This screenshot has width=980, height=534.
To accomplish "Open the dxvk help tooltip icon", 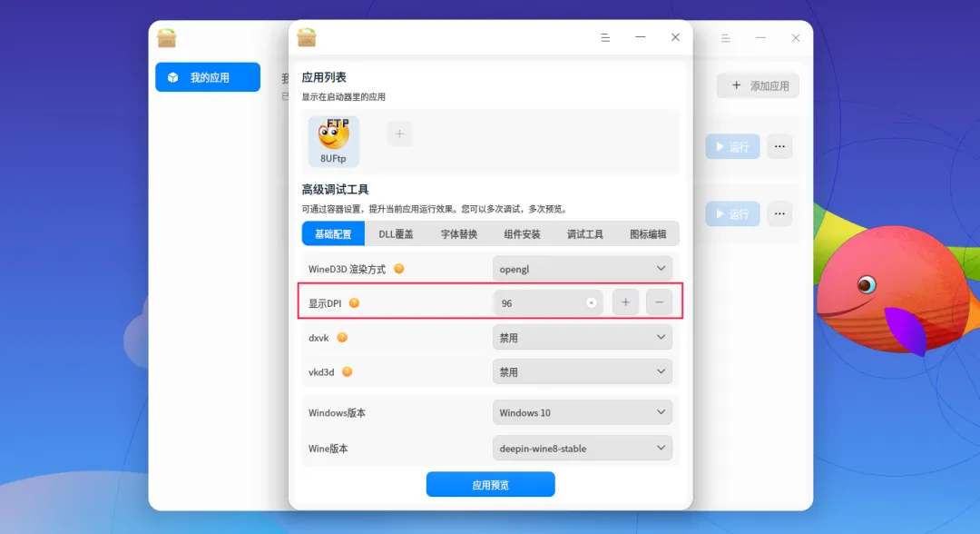I will (342, 338).
